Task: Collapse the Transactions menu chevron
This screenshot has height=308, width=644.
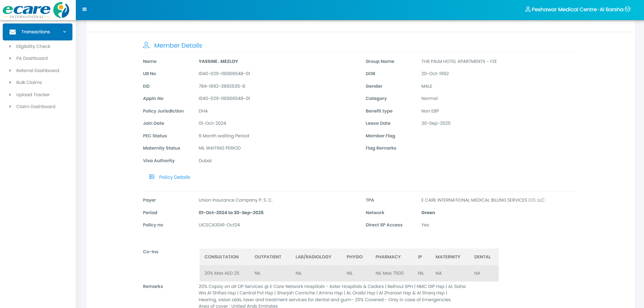Action: coord(65,32)
